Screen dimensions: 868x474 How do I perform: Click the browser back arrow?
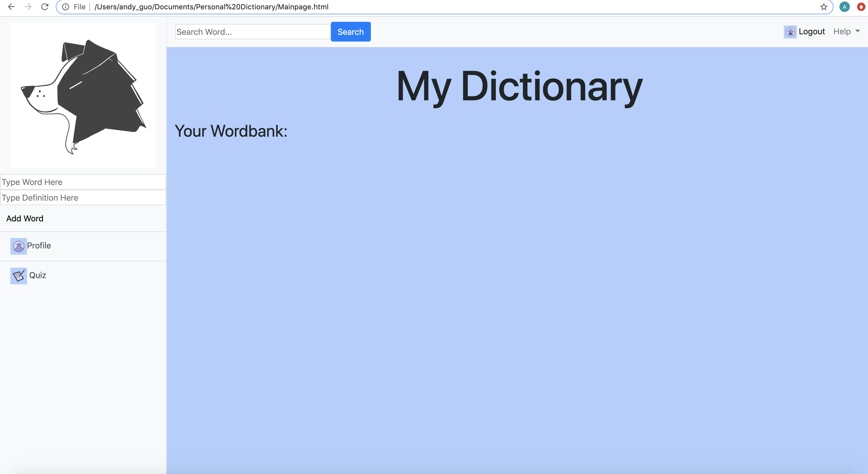coord(11,7)
